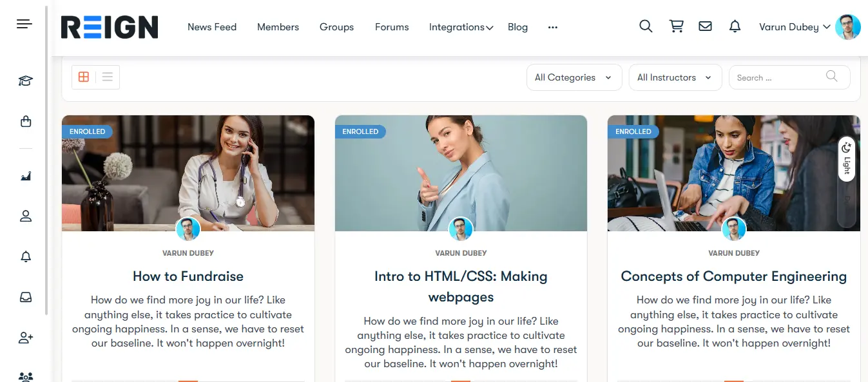868x382 pixels.
Task: Click in the course Search field
Action: coord(778,77)
